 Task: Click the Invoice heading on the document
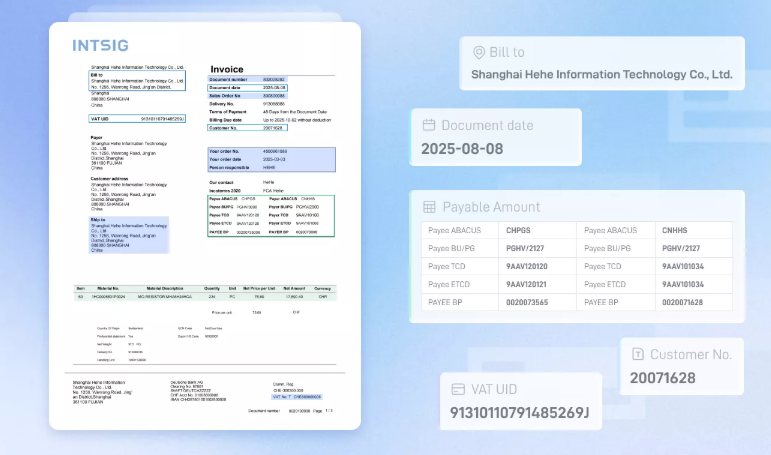coord(227,69)
